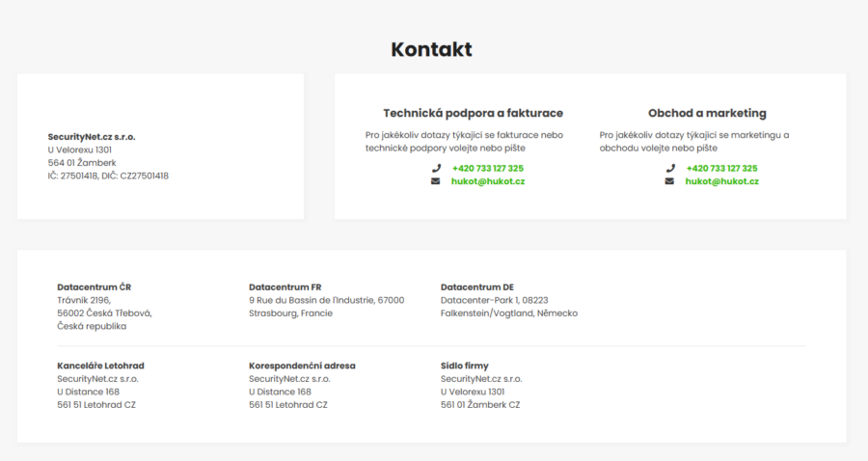The height and width of the screenshot is (461, 868).
Task: Select the Obchod a marketing heading
Action: (708, 113)
